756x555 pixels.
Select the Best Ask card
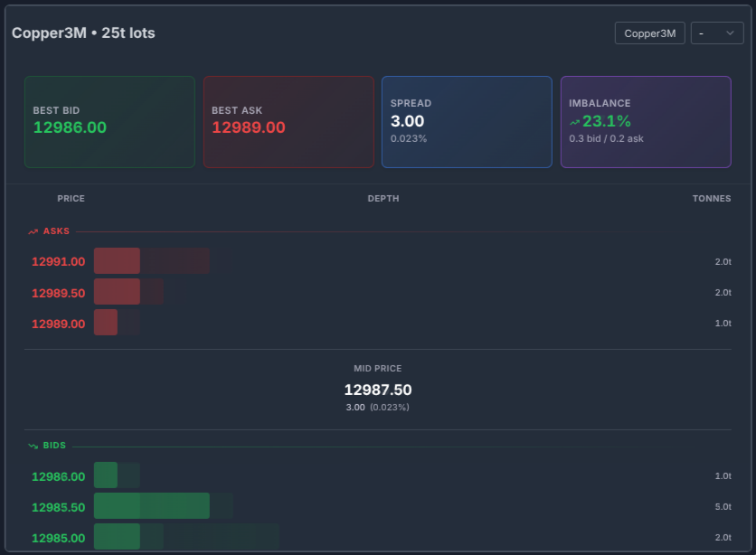pyautogui.click(x=288, y=122)
